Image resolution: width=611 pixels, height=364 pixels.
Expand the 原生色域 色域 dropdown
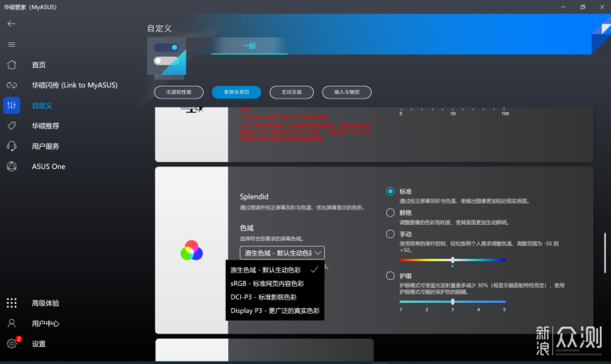282,253
